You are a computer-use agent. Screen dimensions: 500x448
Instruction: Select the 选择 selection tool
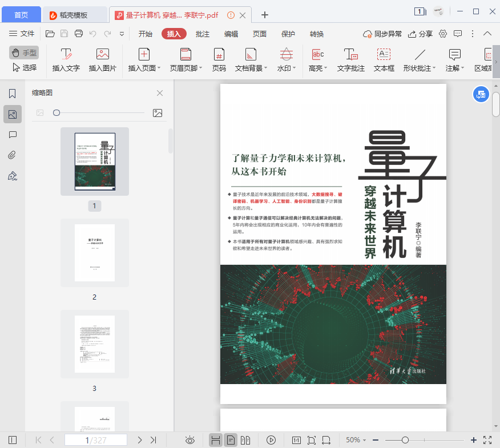[x=24, y=67]
